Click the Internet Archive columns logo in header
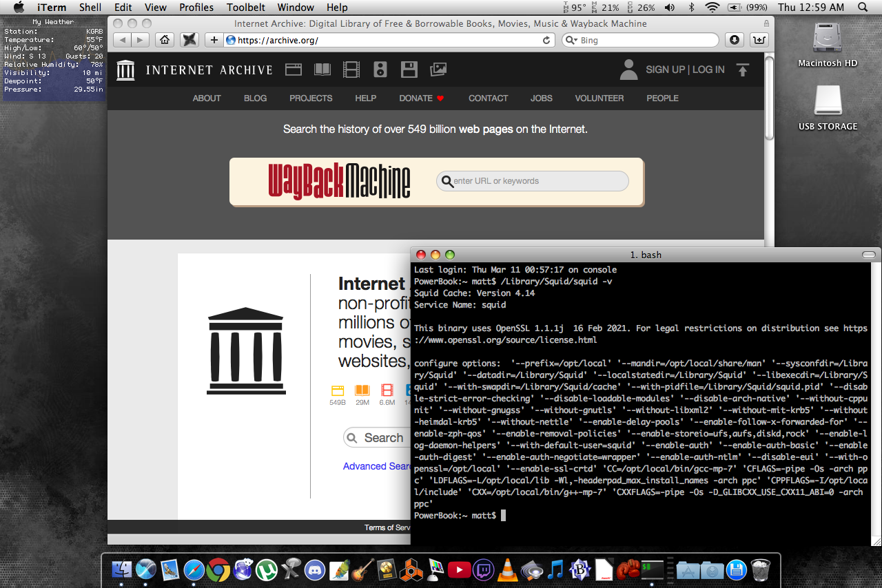 pyautogui.click(x=125, y=70)
